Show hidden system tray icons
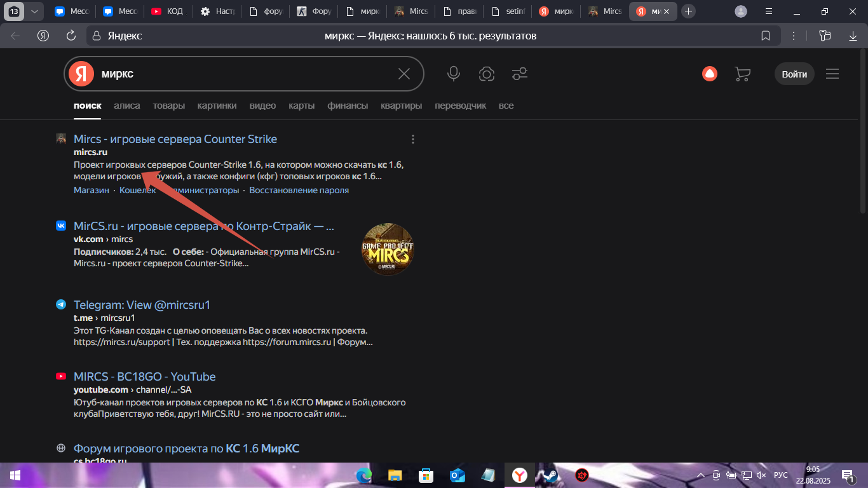Screen dimensions: 868x488 [700, 475]
